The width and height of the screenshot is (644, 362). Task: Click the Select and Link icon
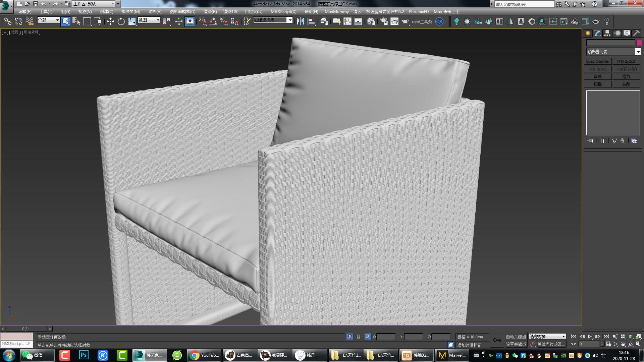(x=7, y=21)
